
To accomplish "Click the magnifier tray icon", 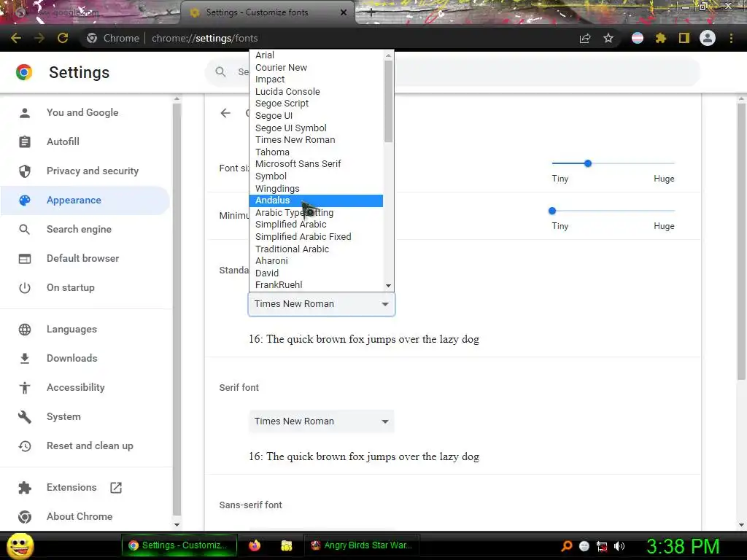I will click(x=566, y=545).
